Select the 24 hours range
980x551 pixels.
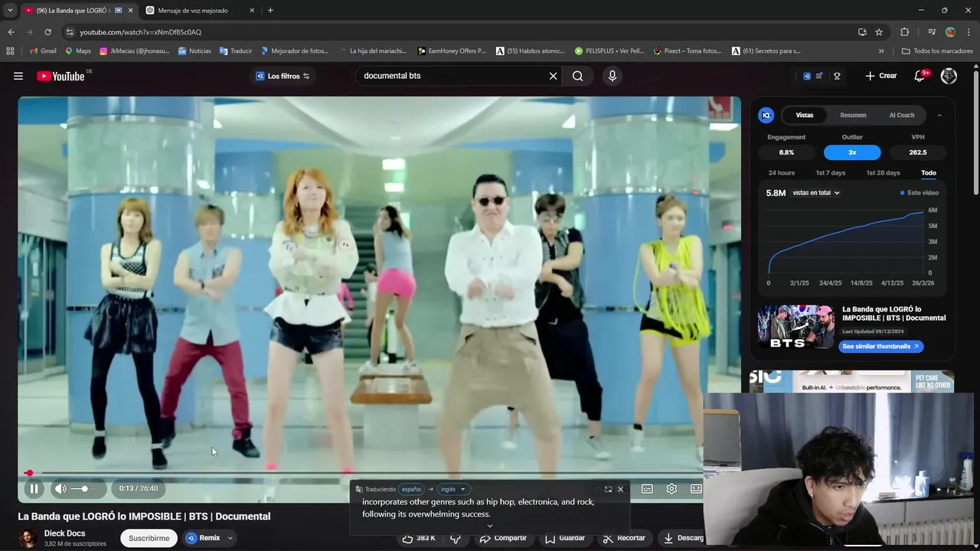[x=782, y=173]
